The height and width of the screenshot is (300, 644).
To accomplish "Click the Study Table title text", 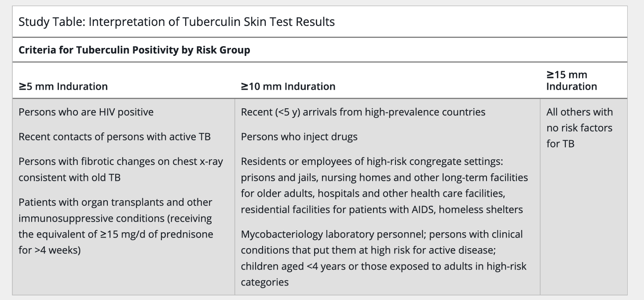I will [176, 22].
